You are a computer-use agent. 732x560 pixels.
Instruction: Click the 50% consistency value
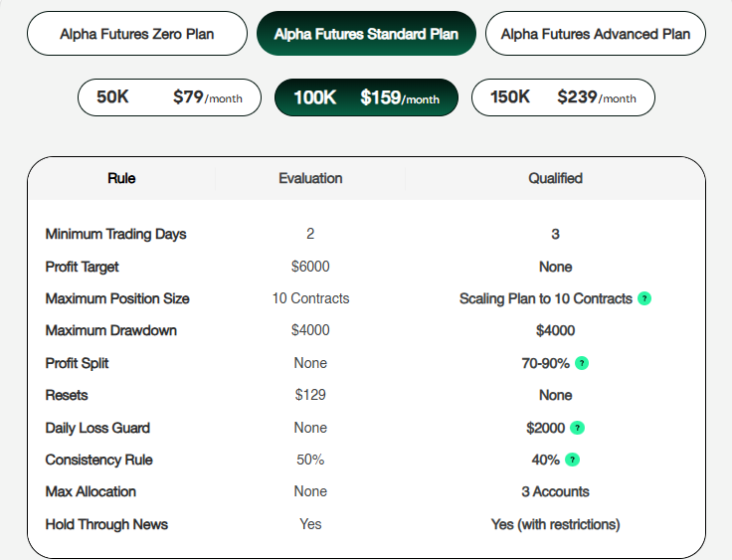pos(310,460)
